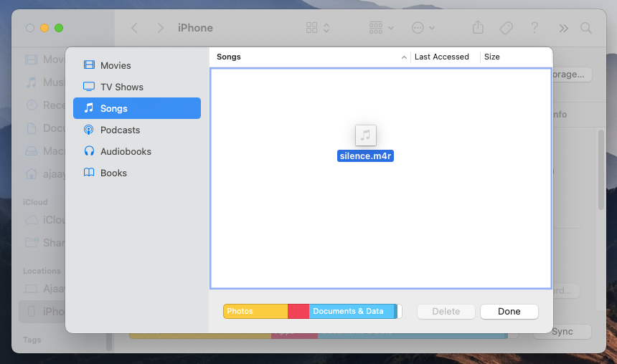617x364 pixels.
Task: Click the Documents icon in Finder sidebar
Action: click(32, 128)
